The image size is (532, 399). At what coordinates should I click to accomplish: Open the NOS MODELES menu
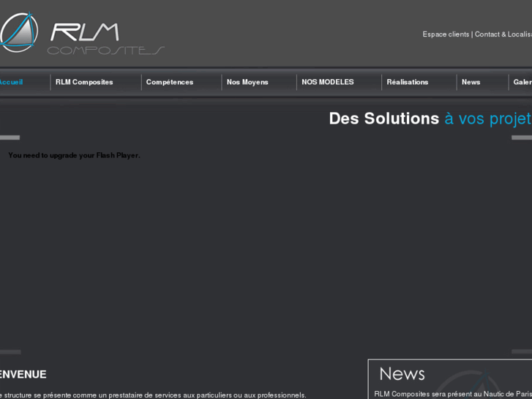[328, 82]
